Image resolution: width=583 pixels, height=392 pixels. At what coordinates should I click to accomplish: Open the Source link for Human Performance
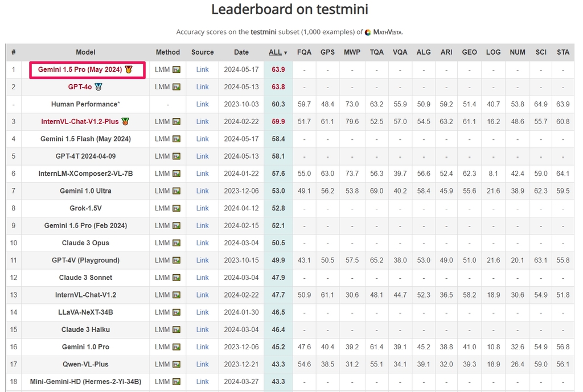(x=202, y=104)
